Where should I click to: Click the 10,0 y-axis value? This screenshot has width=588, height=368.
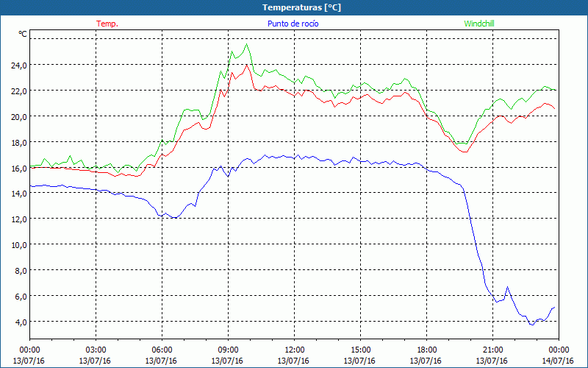(19, 245)
